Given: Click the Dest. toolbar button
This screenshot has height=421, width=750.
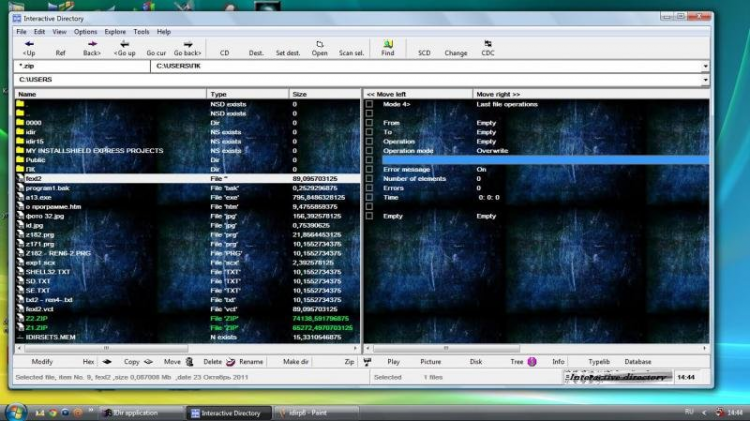Looking at the screenshot, I should pyautogui.click(x=256, y=53).
